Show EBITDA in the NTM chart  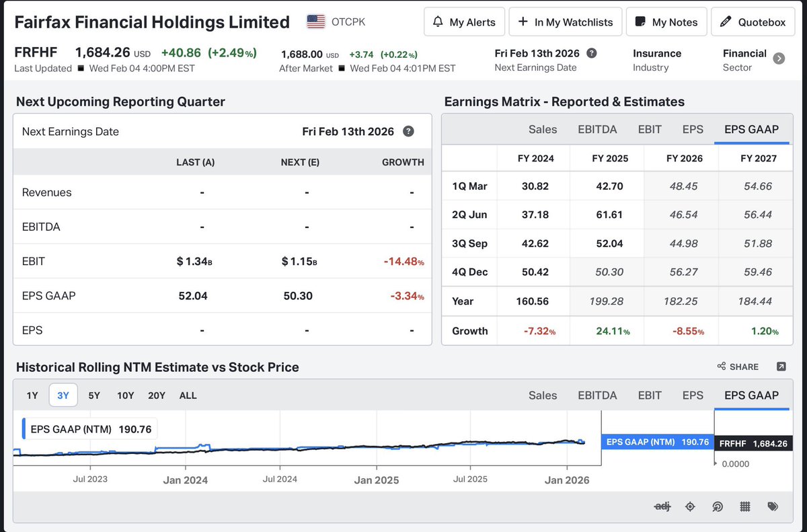click(x=597, y=395)
